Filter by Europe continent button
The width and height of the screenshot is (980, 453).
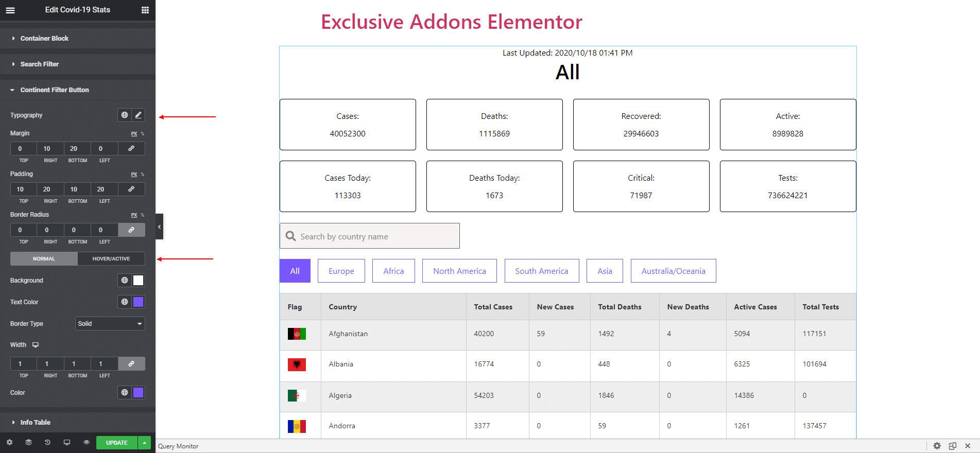coord(341,271)
